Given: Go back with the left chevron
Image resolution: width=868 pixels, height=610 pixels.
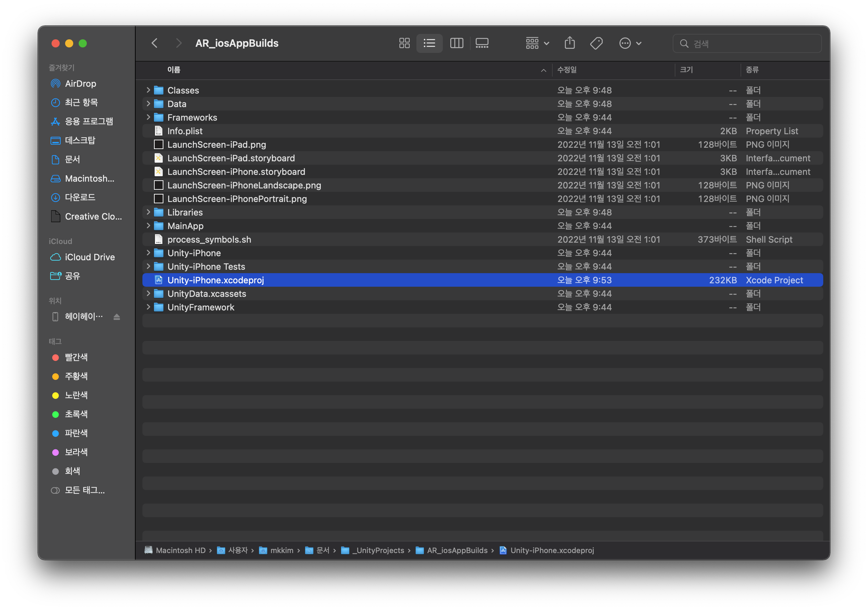Looking at the screenshot, I should [x=154, y=43].
